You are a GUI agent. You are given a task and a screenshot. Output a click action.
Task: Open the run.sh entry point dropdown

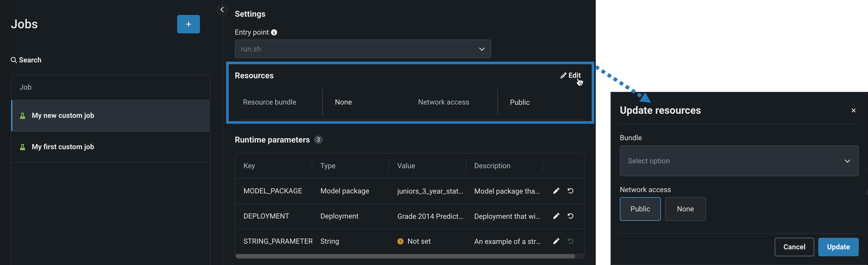(362, 49)
